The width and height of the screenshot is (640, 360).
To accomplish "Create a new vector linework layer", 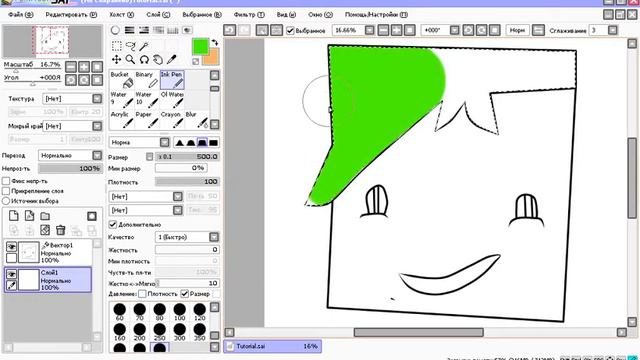I will (29, 216).
